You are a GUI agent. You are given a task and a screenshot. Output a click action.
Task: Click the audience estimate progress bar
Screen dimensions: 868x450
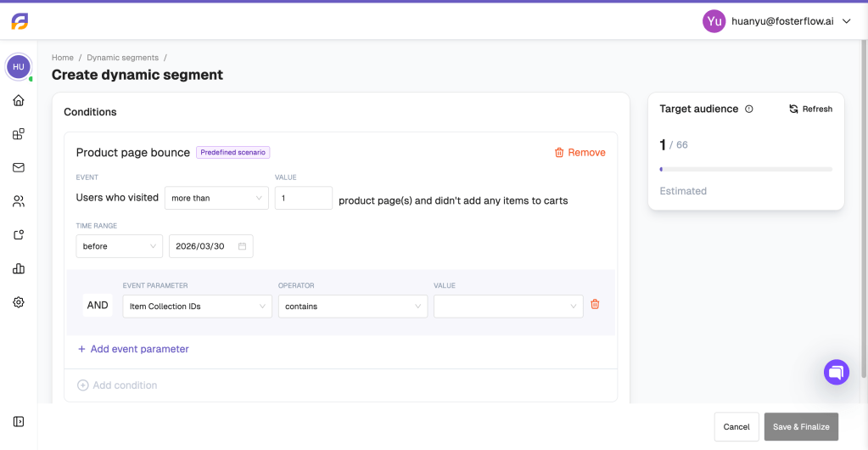(x=746, y=169)
